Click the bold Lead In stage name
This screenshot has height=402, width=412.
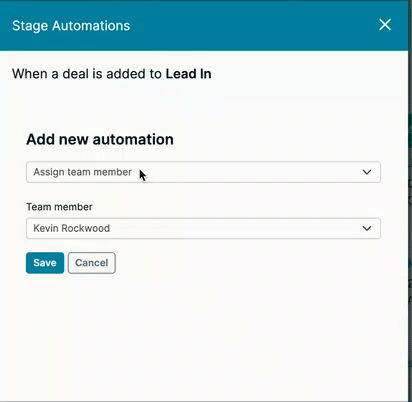(188, 74)
